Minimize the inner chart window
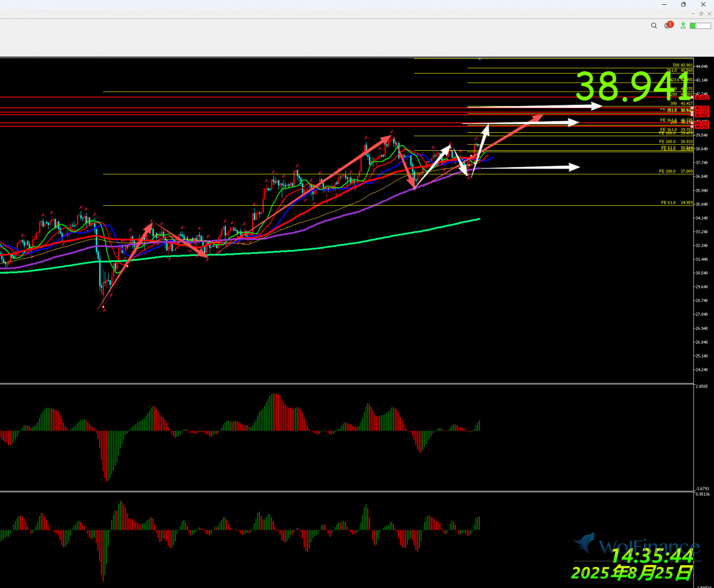 point(693,14)
